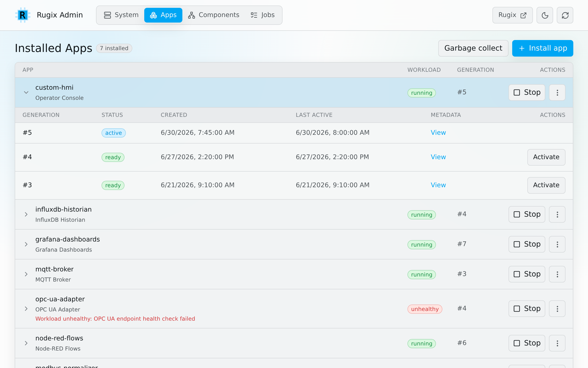Click the unhealthy status badge

click(425, 309)
